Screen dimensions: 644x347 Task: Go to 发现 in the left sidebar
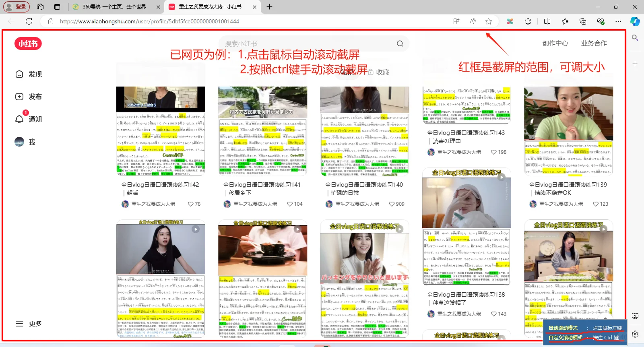point(29,74)
